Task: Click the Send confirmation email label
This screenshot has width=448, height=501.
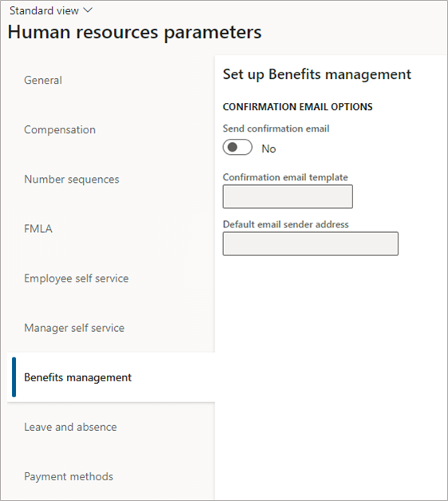Action: (x=276, y=128)
